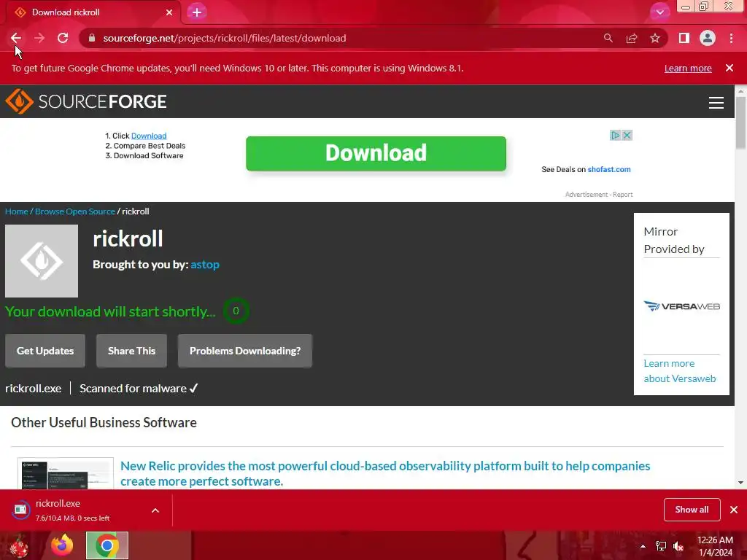Screen dimensions: 747x560
Task: Open a new tab with plus button
Action: click(x=197, y=12)
